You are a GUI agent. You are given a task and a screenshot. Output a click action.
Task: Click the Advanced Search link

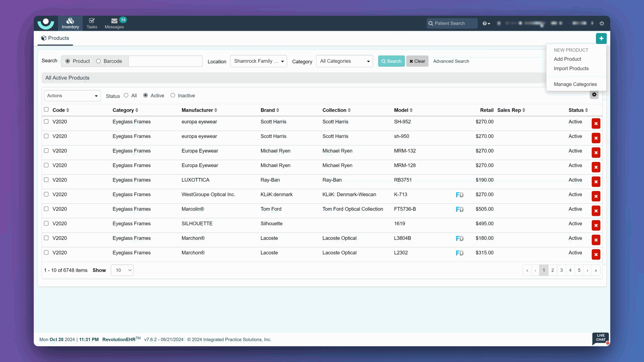451,61
